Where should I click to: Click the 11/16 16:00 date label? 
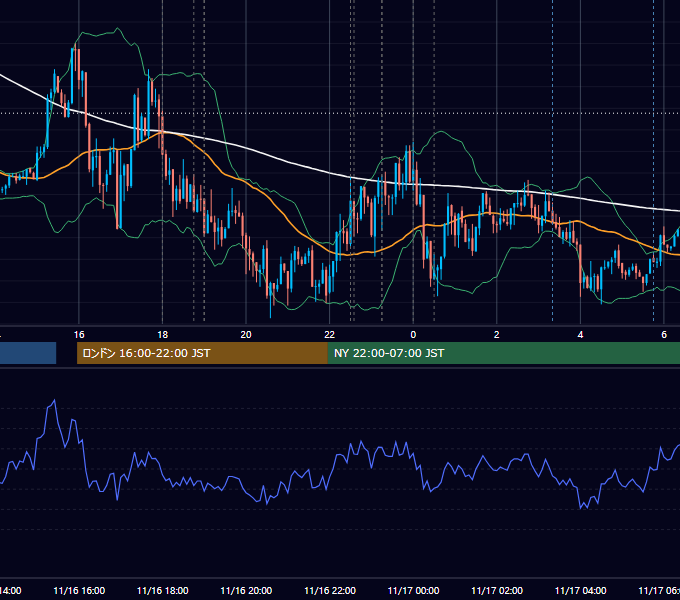(x=79, y=591)
